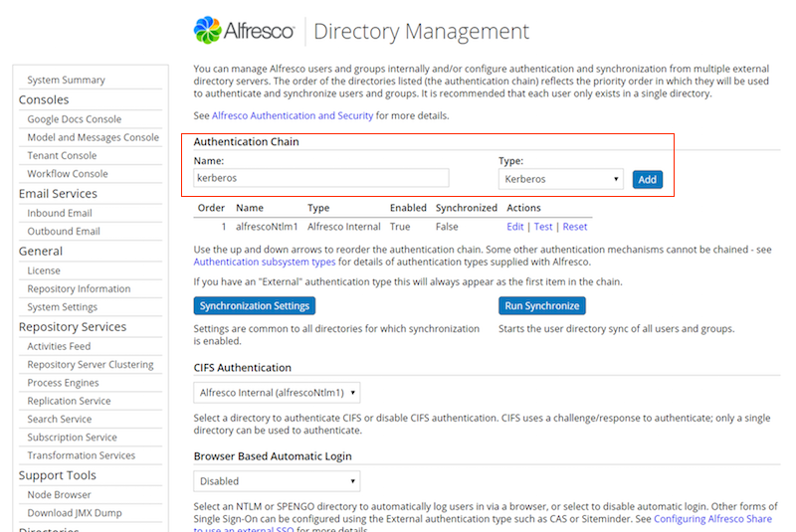
Task: Click the Repository Services section heading
Action: [x=73, y=327]
